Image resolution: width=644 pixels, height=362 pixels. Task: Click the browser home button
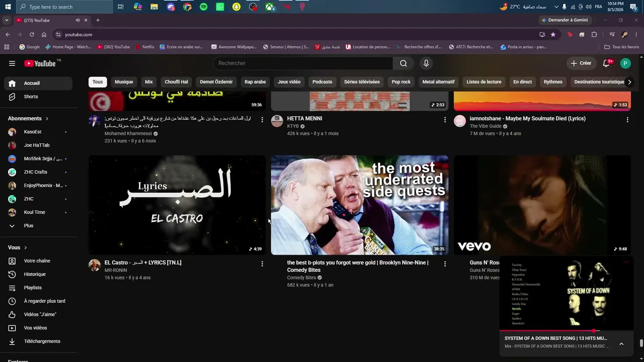pyautogui.click(x=44, y=35)
